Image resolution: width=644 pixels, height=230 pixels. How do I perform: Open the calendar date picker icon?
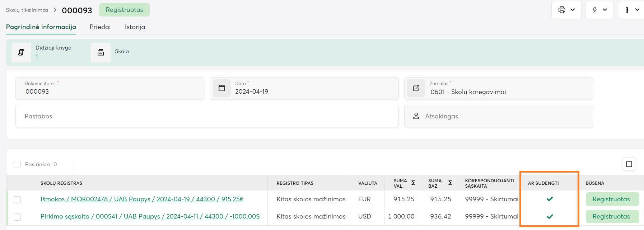coord(222,88)
